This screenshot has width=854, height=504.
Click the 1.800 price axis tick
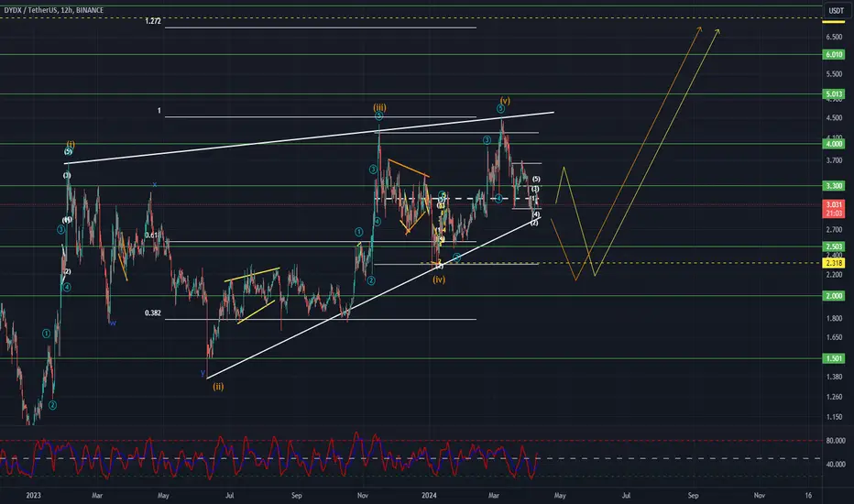pos(834,319)
